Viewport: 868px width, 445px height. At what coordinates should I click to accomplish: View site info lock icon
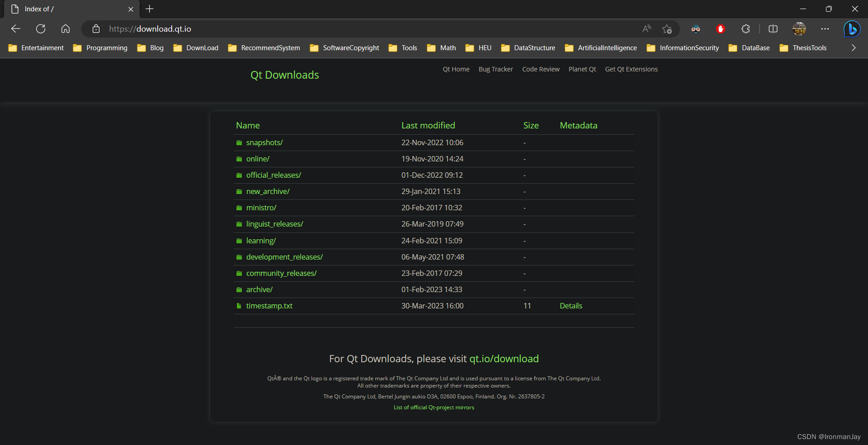[96, 29]
